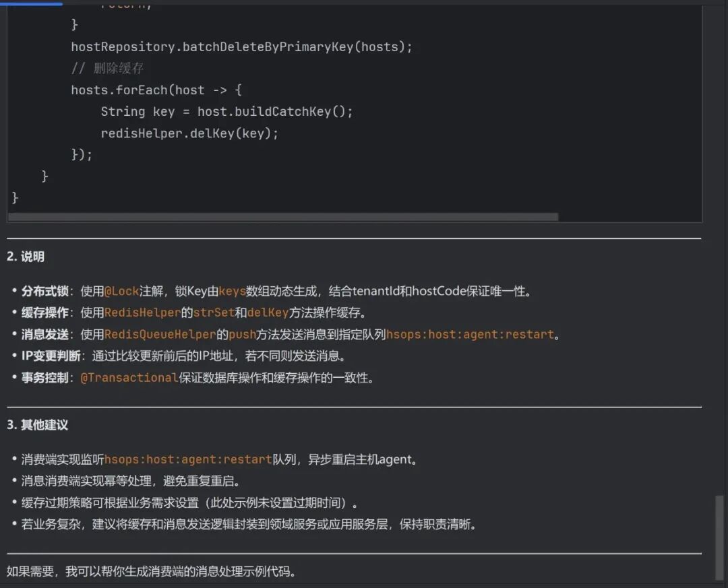
Task: Click the hosts.forEach code line
Action: coord(156,90)
